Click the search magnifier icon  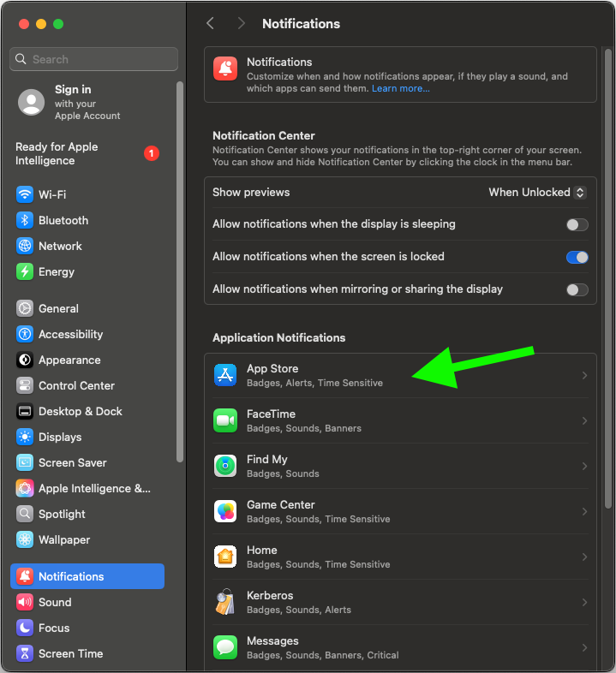pos(21,59)
